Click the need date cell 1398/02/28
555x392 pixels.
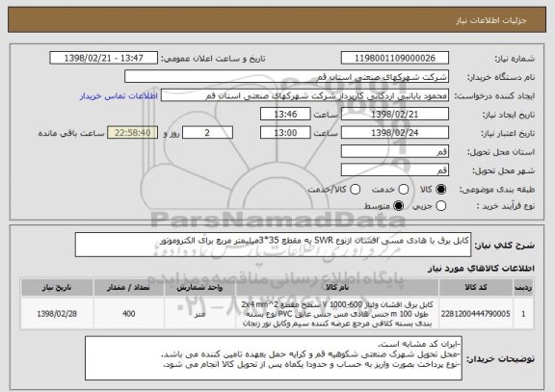(x=57, y=314)
